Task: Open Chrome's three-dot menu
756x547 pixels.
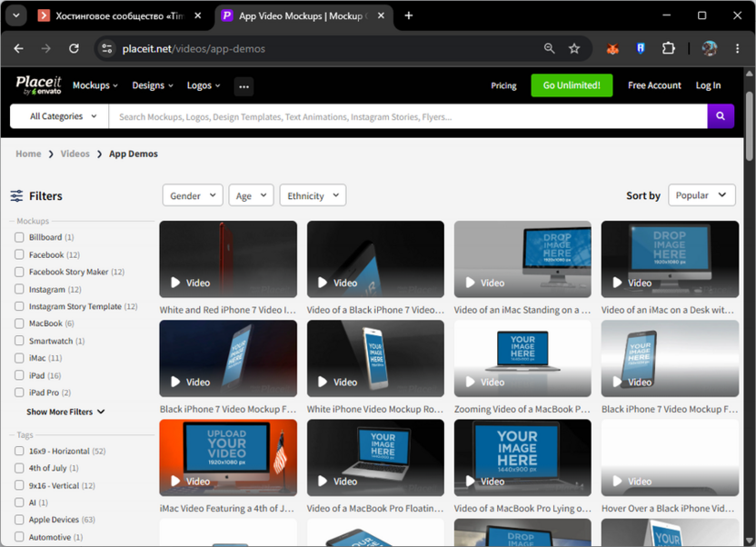Action: [x=737, y=48]
